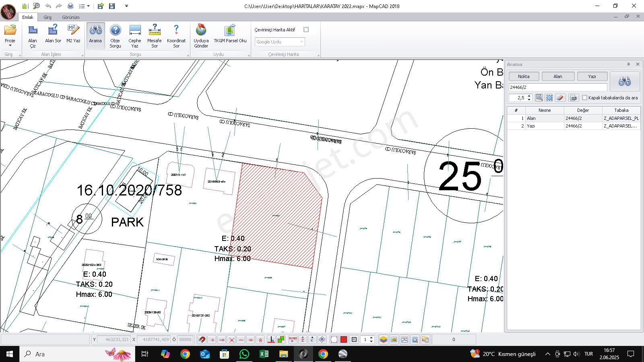
Task: Click the Z elevation icon in bottom toolbar
Action: click(x=302, y=339)
